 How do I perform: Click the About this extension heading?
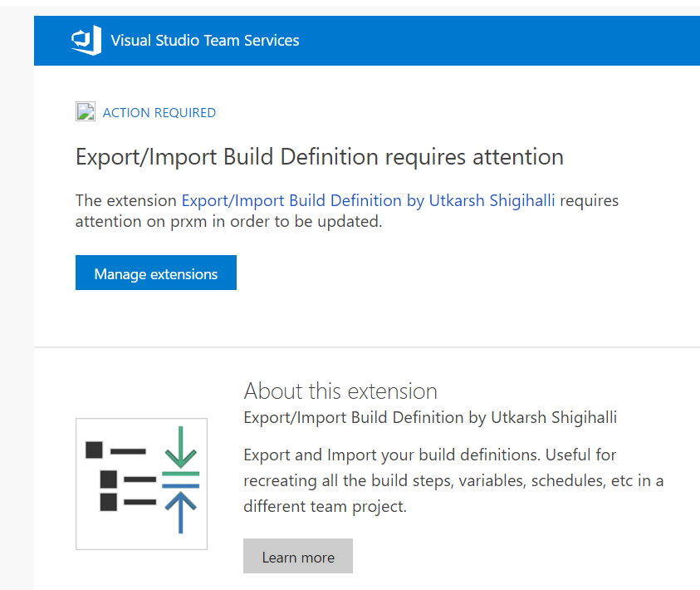pos(340,391)
